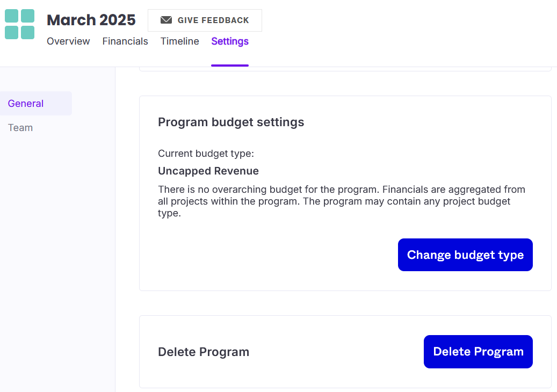Click the Change budget type button
The image size is (557, 392).
[x=465, y=255]
